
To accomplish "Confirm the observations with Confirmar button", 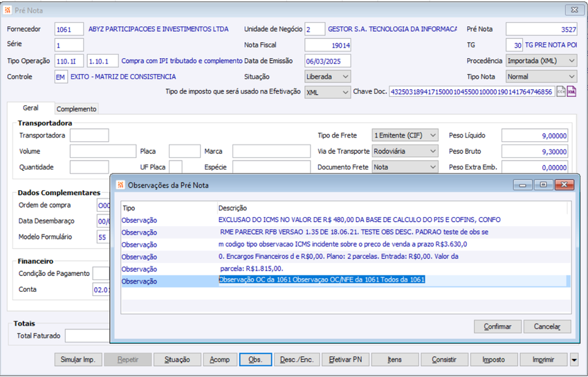I will coord(497,327).
